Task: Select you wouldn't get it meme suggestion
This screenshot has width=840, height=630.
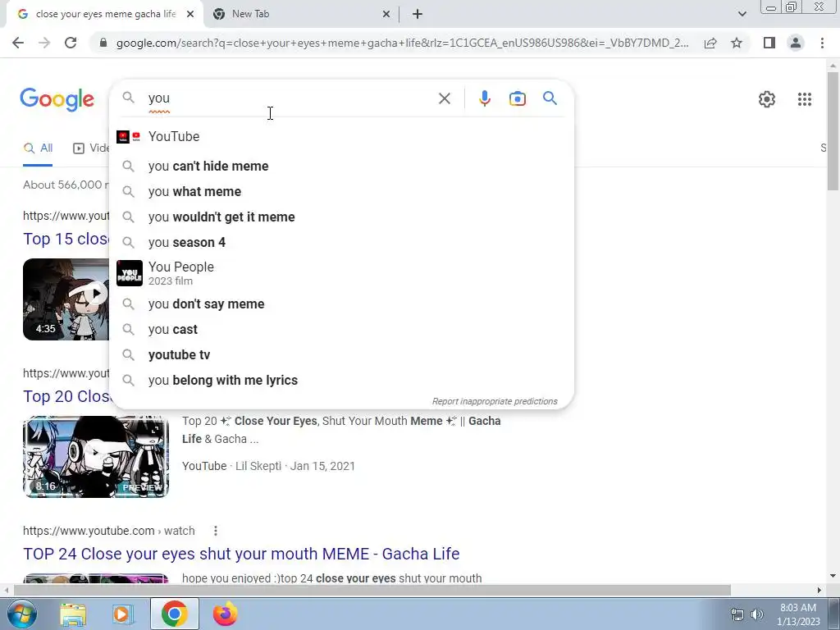Action: pos(341,217)
